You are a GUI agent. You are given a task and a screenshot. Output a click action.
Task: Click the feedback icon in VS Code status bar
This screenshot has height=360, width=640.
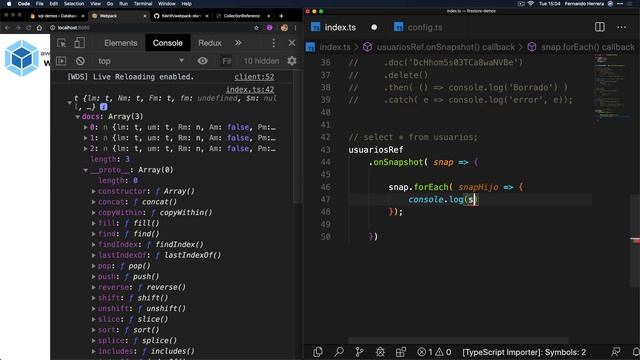[616, 352]
